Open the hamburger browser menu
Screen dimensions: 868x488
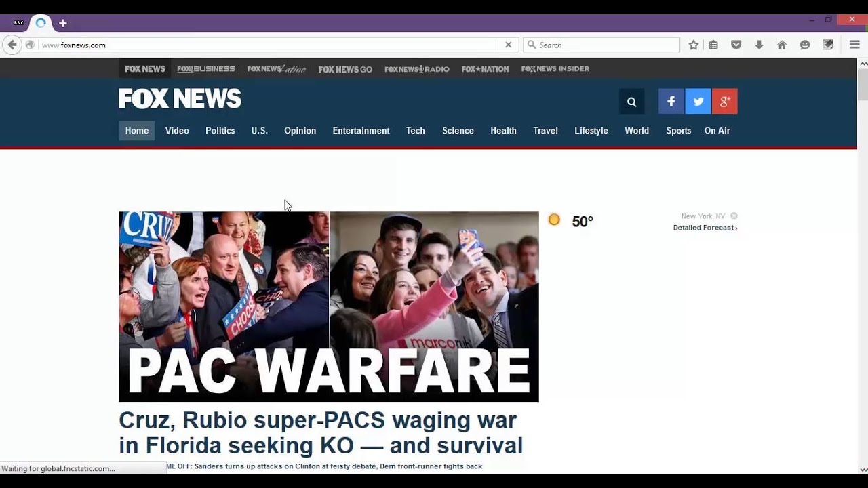854,45
